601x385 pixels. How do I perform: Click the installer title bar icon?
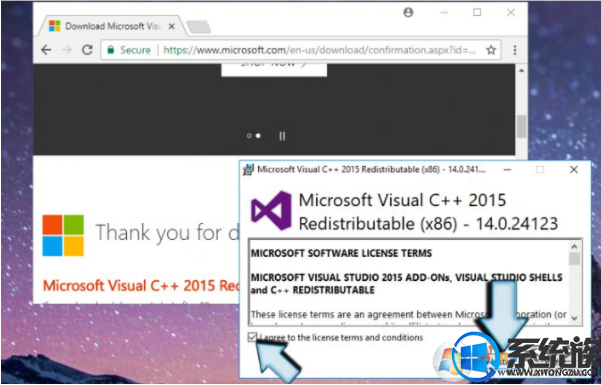click(248, 169)
